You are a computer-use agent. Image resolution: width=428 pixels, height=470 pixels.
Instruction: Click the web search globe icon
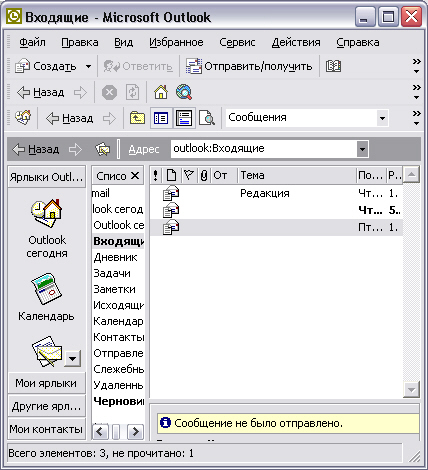[x=184, y=92]
